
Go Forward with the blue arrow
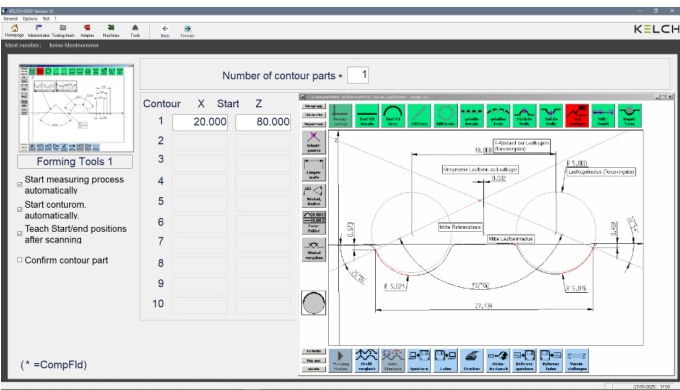(x=187, y=31)
